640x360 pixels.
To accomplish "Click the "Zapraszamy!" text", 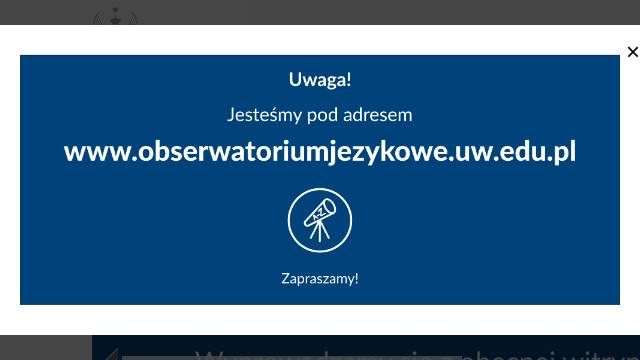I will tap(320, 279).
